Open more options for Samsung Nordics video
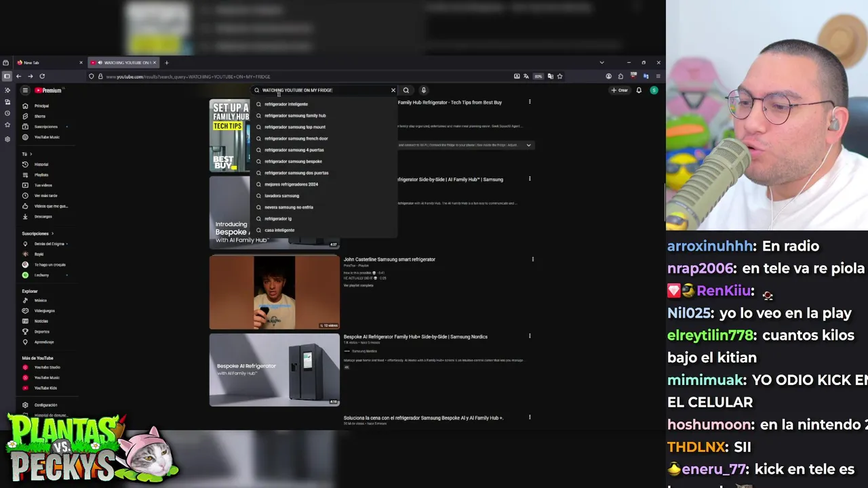Viewport: 868px width, 488px height. click(x=530, y=336)
